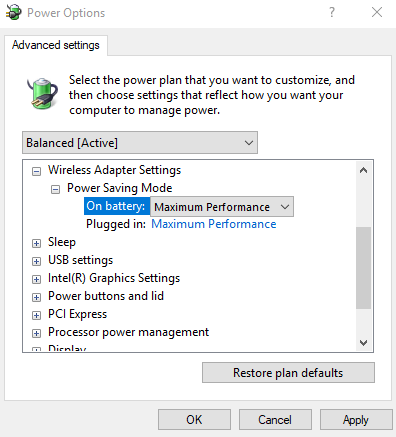Click Restore plan defaults button
The width and height of the screenshot is (396, 437).
pyautogui.click(x=288, y=373)
